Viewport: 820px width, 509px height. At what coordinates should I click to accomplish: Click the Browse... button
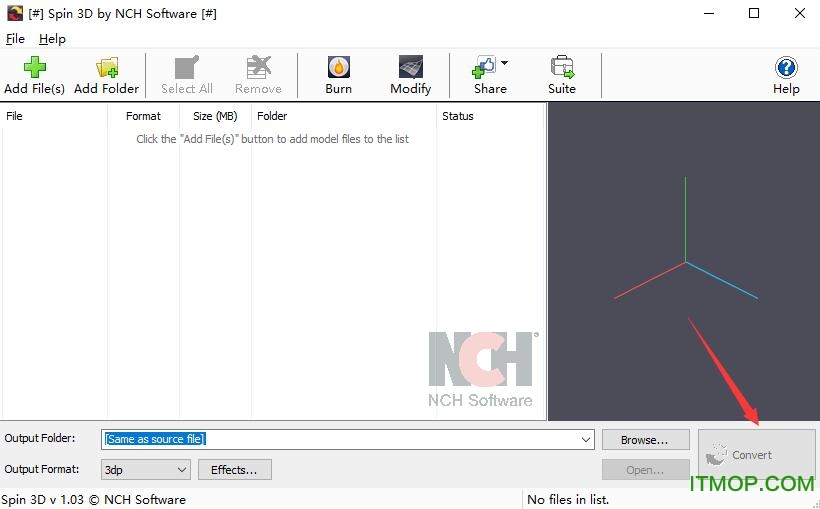point(645,440)
